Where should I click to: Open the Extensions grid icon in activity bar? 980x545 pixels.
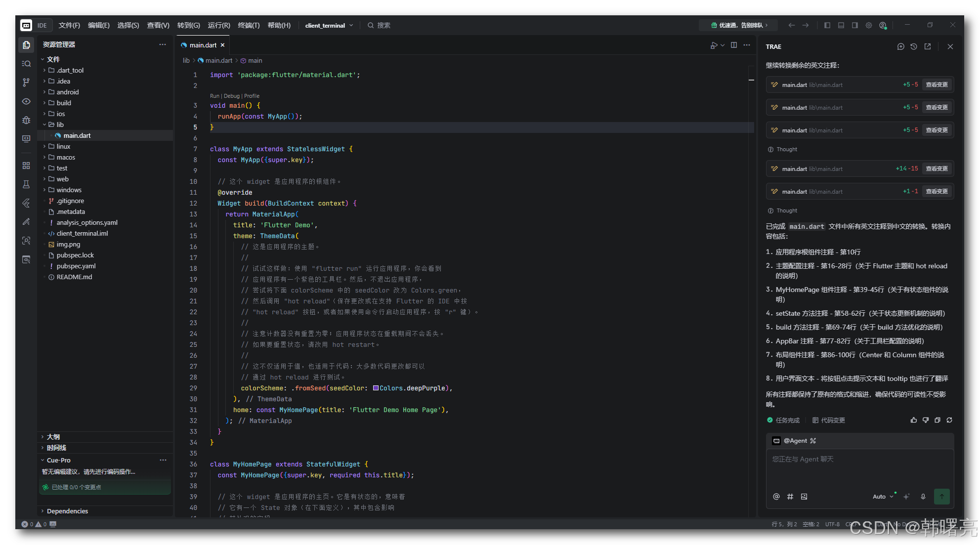tap(26, 166)
